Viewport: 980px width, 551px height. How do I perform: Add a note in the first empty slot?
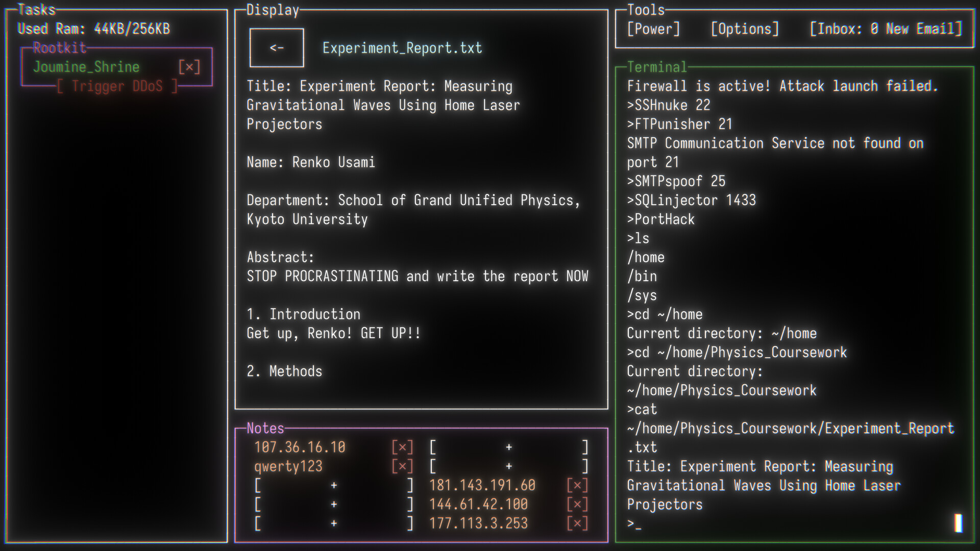(508, 446)
